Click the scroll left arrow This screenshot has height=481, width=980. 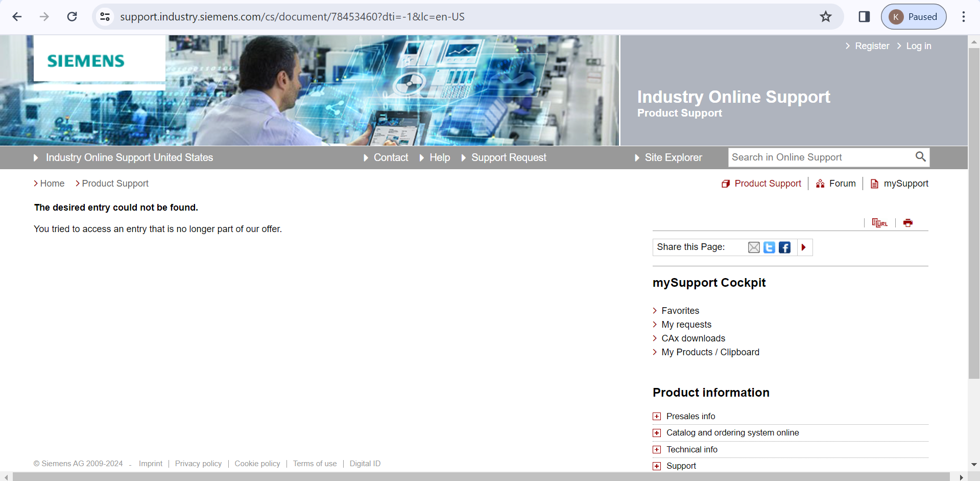pyautogui.click(x=6, y=477)
